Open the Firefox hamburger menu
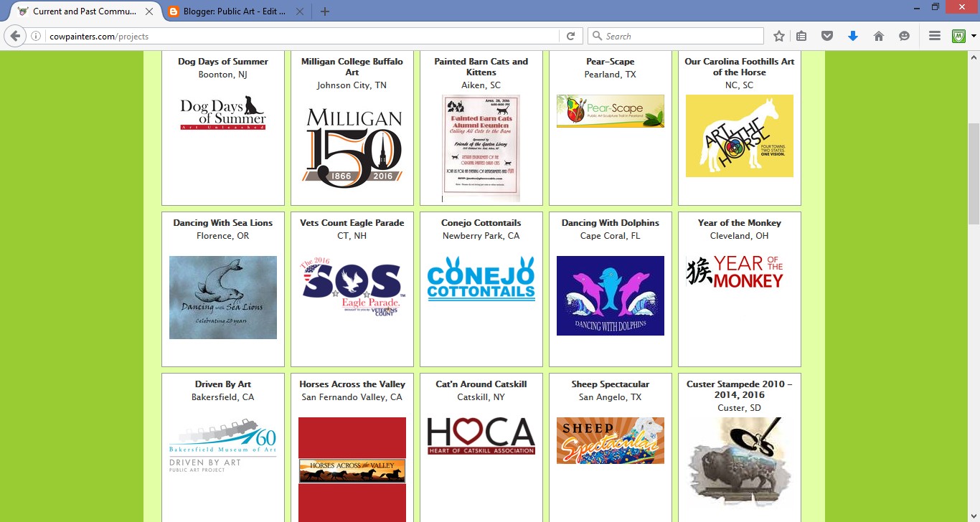 [x=935, y=36]
